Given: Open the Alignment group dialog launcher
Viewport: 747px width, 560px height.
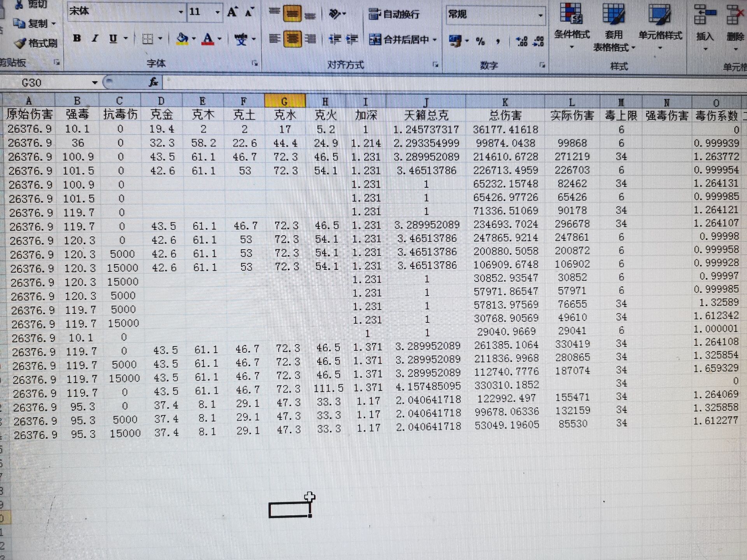Looking at the screenshot, I should point(435,65).
